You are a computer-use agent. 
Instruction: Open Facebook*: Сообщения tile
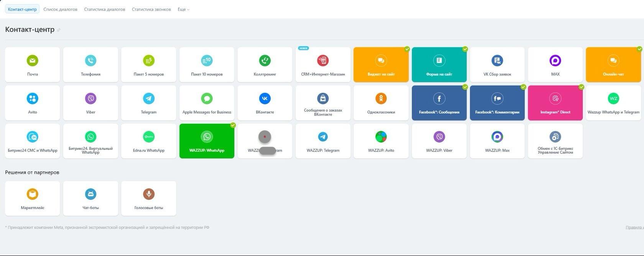[439, 103]
